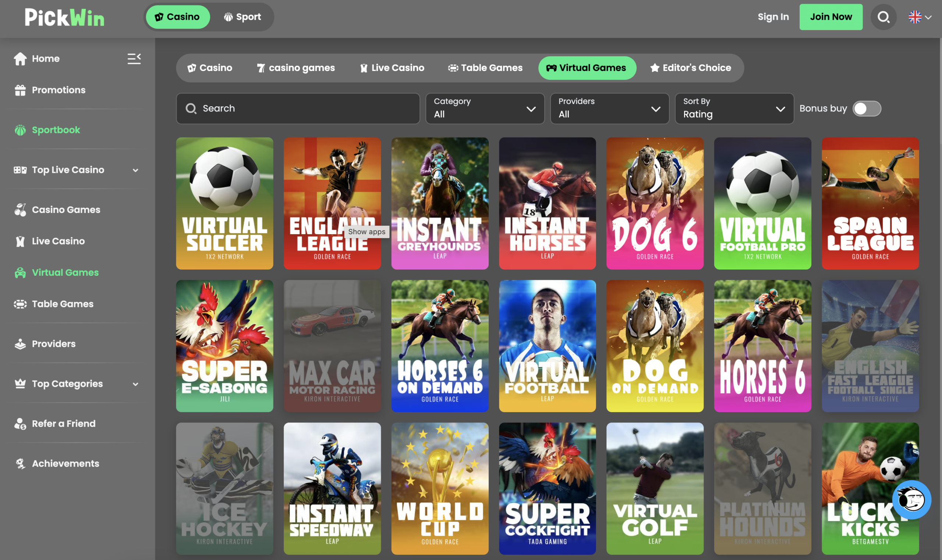Open the Super E-Sabong game tile
Screen dimensions: 942x560
(224, 346)
